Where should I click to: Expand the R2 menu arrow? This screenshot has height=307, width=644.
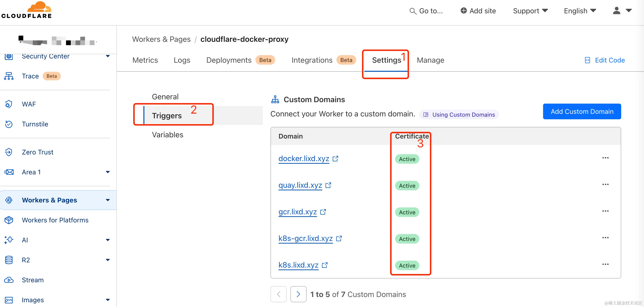(108, 260)
